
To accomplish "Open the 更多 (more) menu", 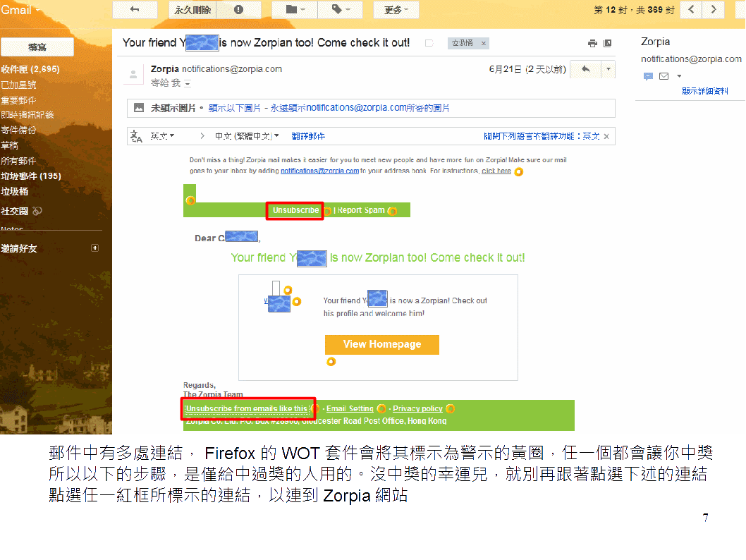I will (396, 9).
